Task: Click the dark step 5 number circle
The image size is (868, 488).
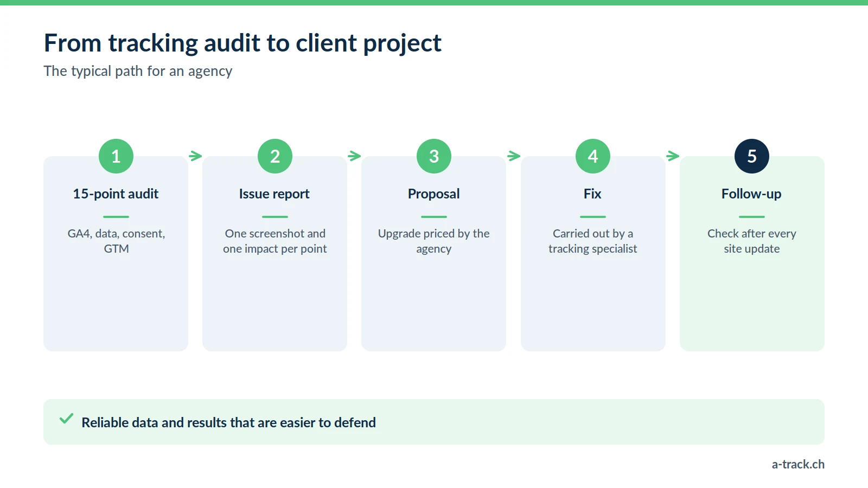Action: click(752, 156)
